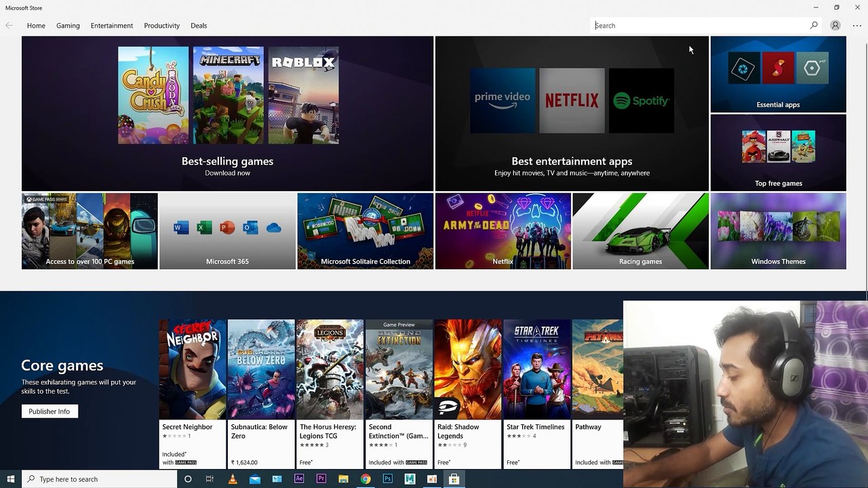Open Microsoft Solitaire Collection tile
The width and height of the screenshot is (868, 488).
pos(365,231)
